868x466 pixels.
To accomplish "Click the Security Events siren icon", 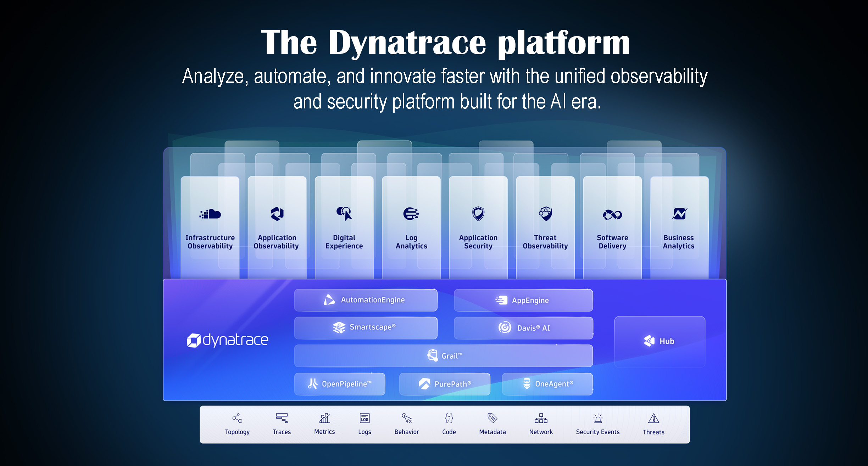I will [598, 418].
